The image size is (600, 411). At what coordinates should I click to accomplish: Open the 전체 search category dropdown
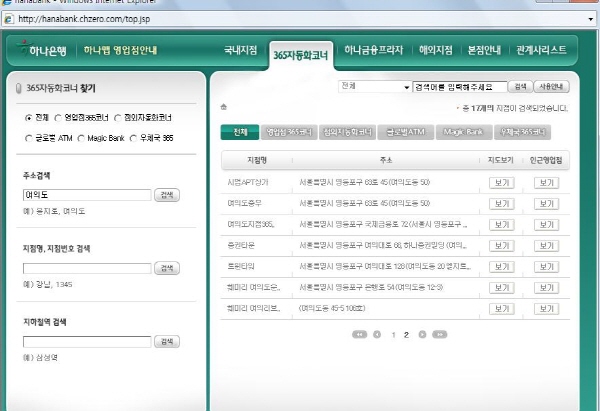click(374, 87)
